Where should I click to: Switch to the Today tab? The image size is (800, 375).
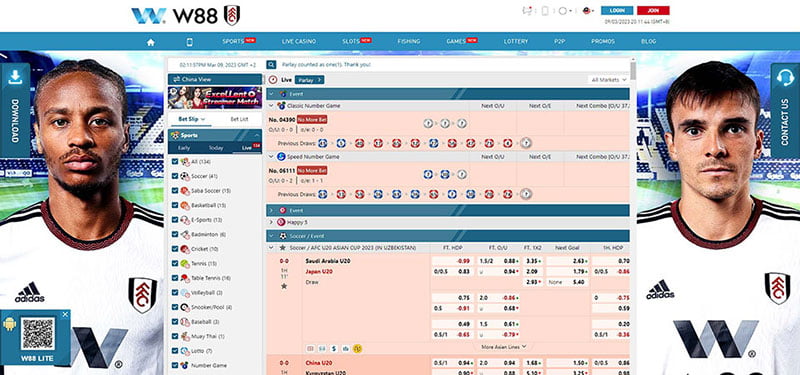tap(216, 148)
